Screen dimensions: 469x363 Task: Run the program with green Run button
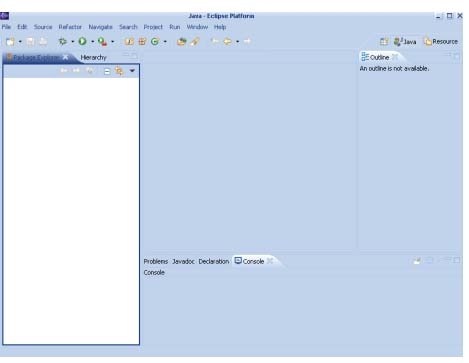pyautogui.click(x=82, y=41)
